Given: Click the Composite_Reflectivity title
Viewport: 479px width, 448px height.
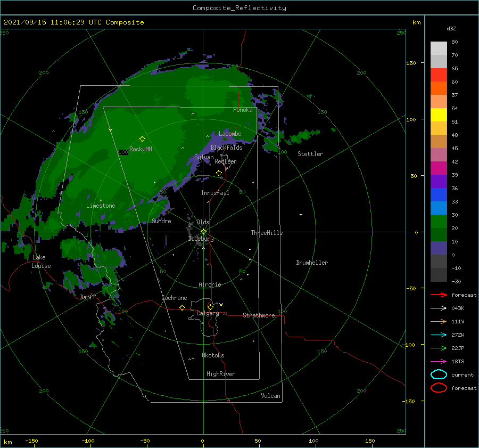Looking at the screenshot, I should [239, 8].
